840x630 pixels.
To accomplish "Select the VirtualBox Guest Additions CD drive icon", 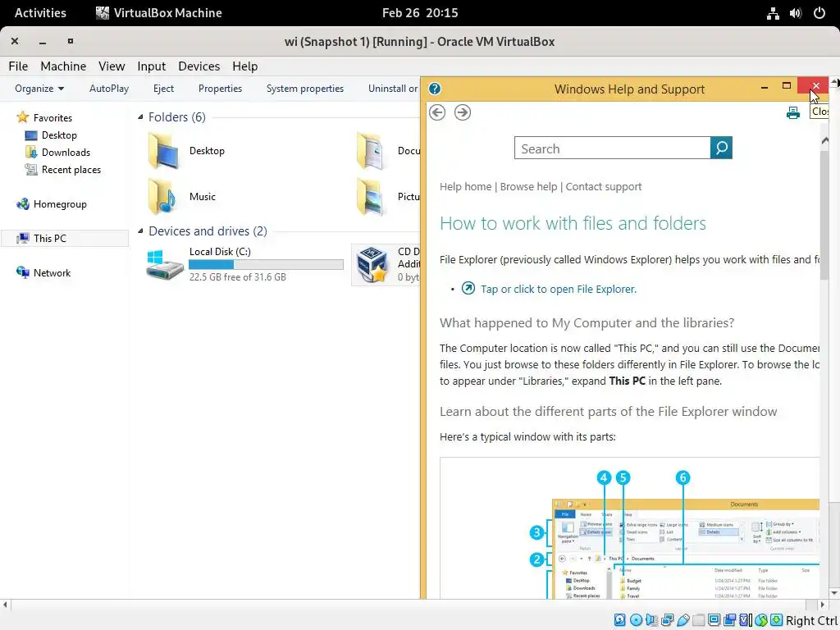I will coord(372,264).
